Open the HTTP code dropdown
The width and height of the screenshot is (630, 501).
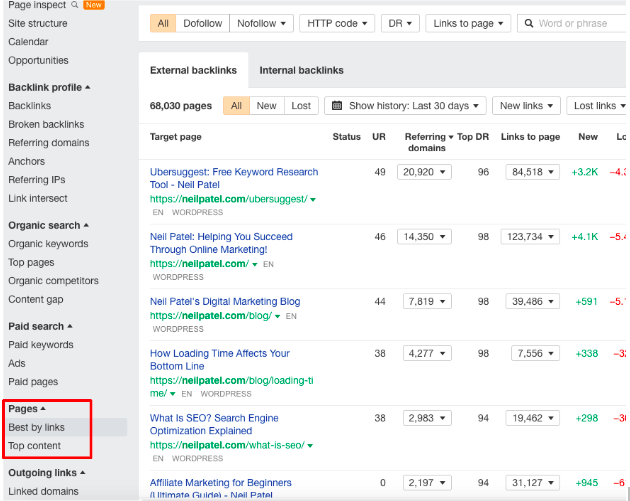337,23
